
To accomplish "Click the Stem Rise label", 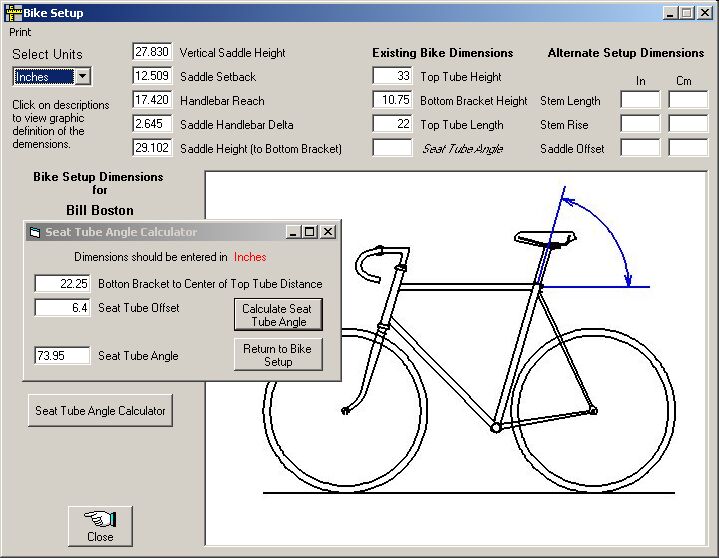I will coord(564,125).
